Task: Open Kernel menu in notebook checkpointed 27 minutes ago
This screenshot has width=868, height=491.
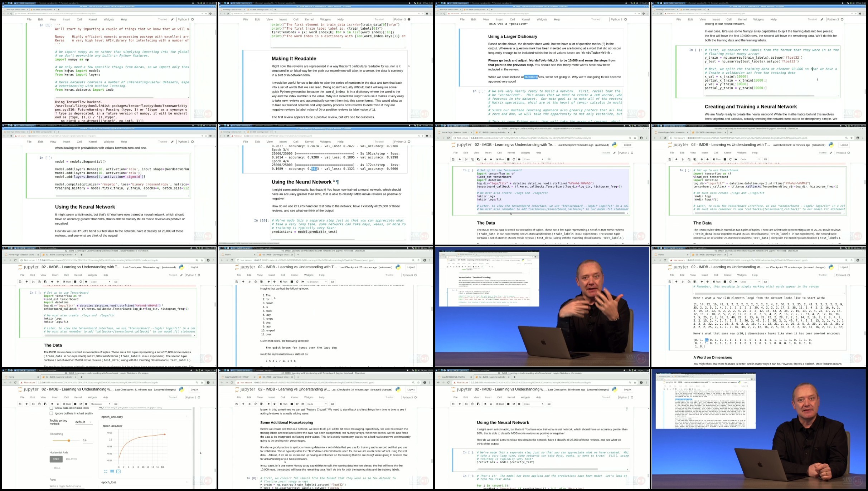Action: tap(727, 275)
